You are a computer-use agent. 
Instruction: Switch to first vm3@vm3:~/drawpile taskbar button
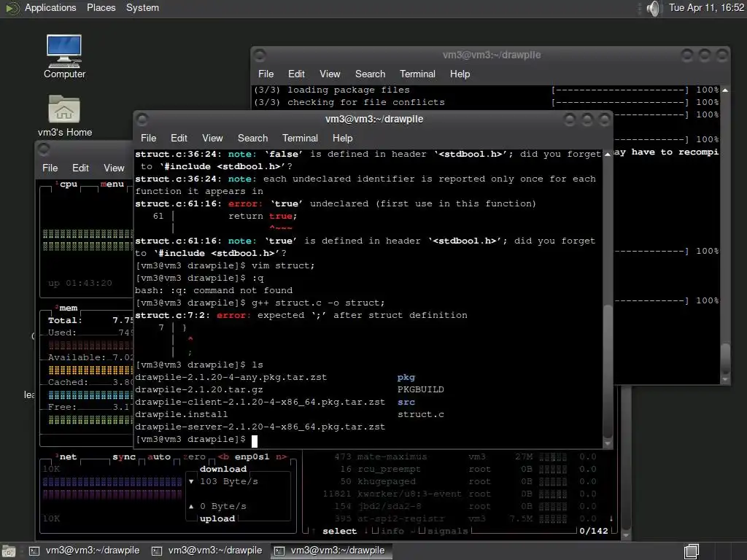[85, 551]
